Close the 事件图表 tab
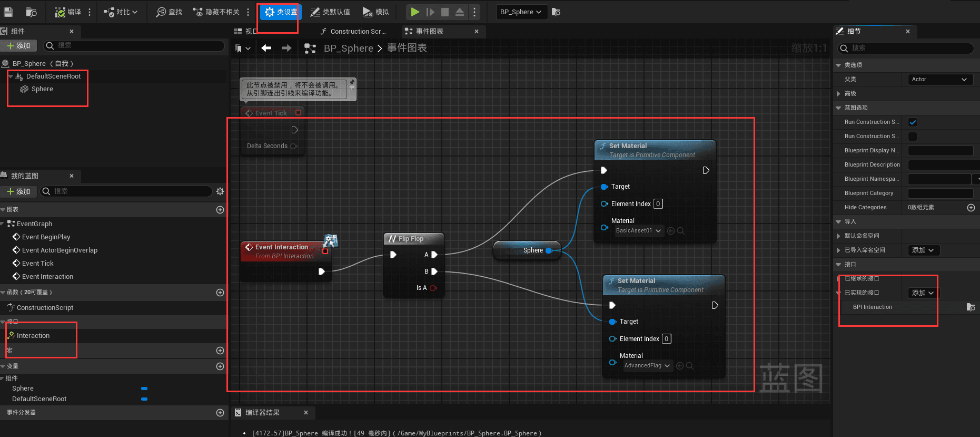The height and width of the screenshot is (437, 980). pos(477,32)
